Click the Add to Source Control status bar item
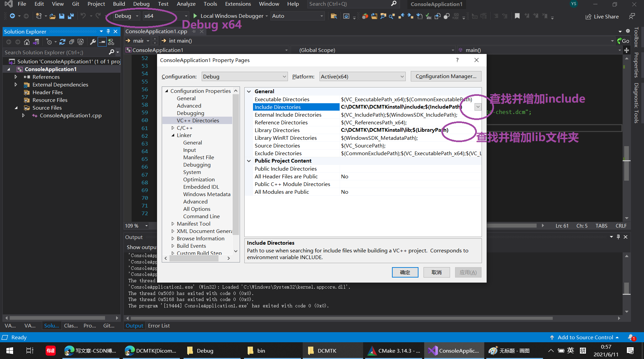Viewport: 644px width, 359px height. coord(584,337)
